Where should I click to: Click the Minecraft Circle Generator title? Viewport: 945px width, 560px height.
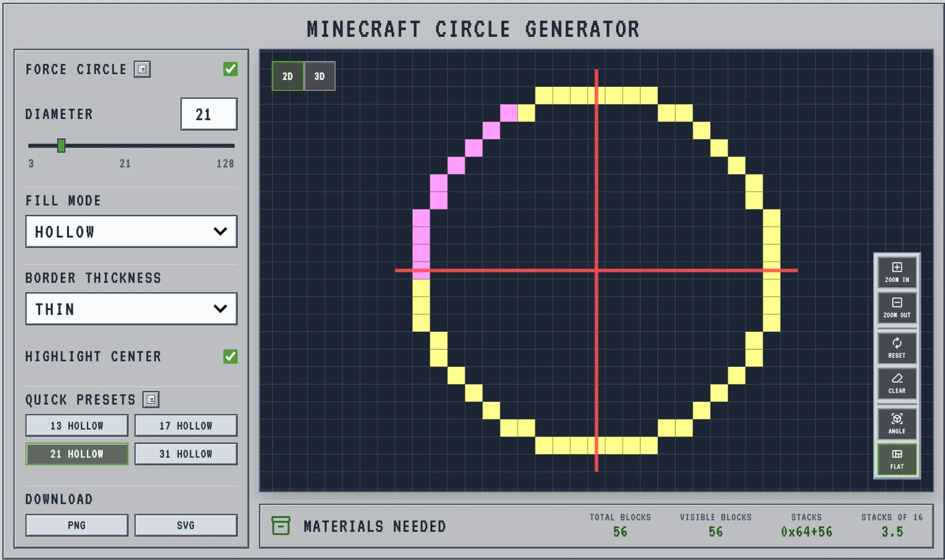473,29
